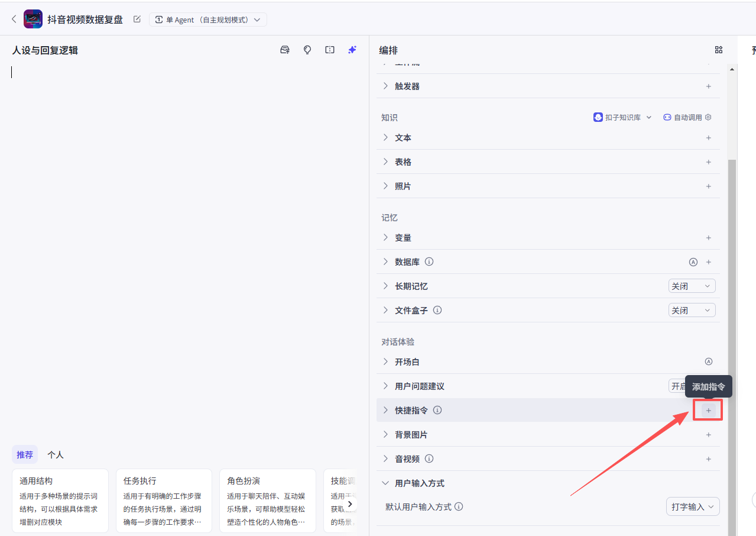Viewport: 756px width, 536px height.
Task: Click the plus icon to add 触发器
Action: pyautogui.click(x=708, y=86)
